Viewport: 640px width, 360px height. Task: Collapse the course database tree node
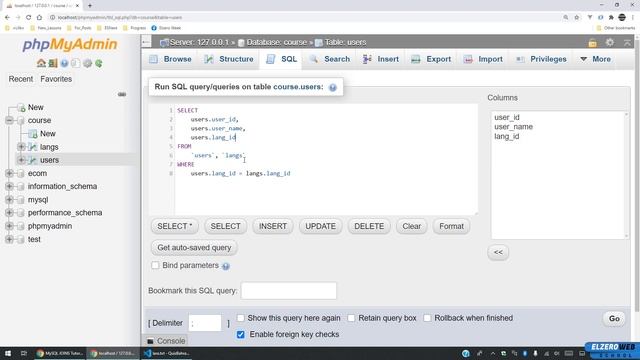click(9, 120)
